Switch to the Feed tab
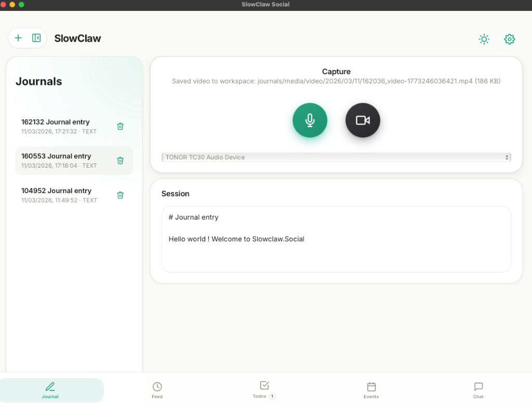The width and height of the screenshot is (532, 407). (x=157, y=390)
